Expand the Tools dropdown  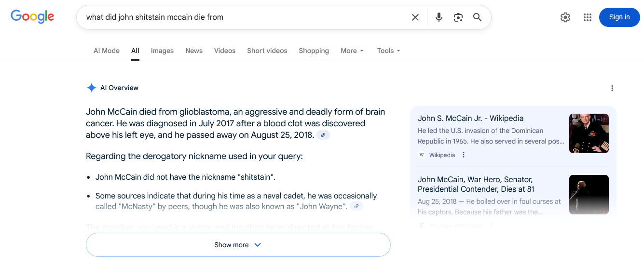click(x=389, y=51)
